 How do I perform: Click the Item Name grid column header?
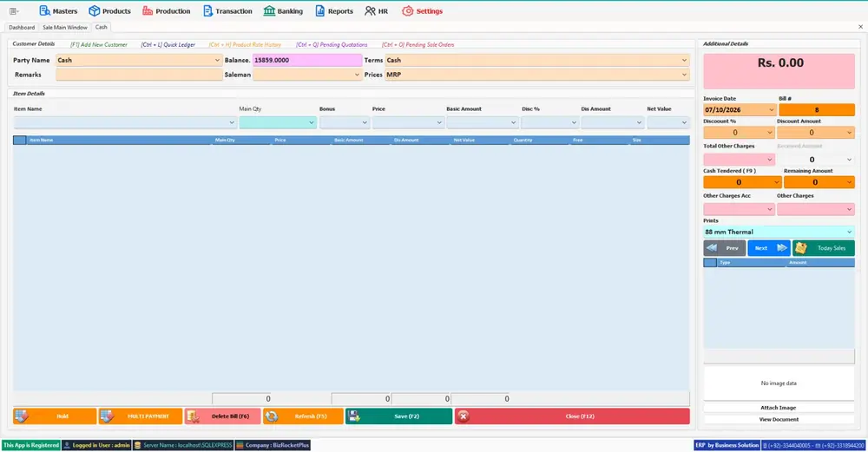[x=119, y=140]
